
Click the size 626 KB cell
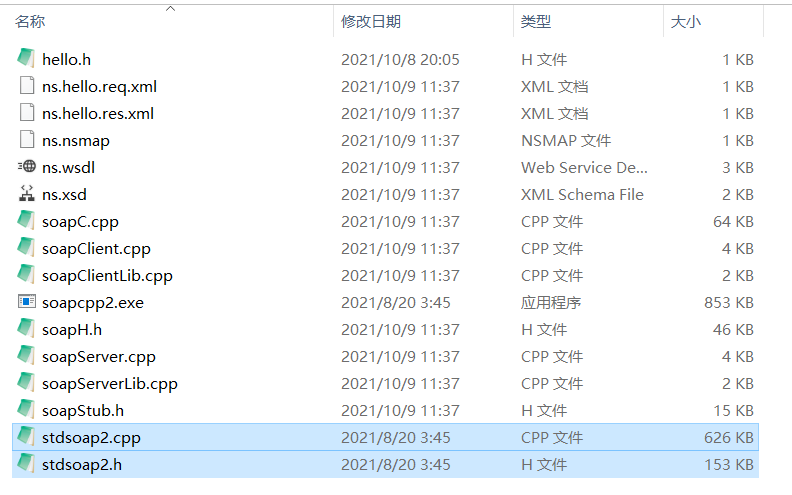pyautogui.click(x=729, y=438)
